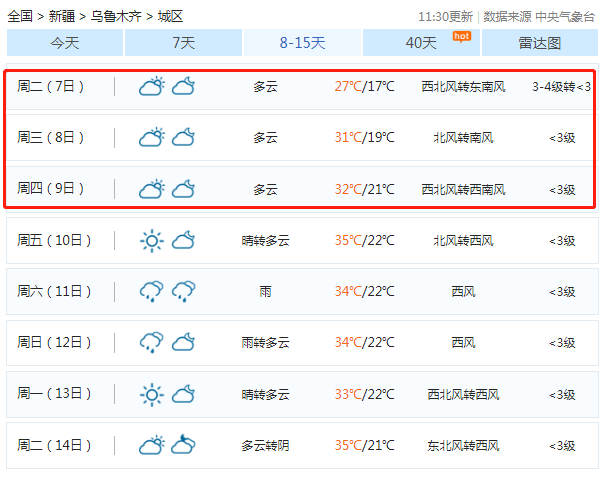Select the 周三（8日）date label
Image resolution: width=604 pixels, height=477 pixels.
50,137
